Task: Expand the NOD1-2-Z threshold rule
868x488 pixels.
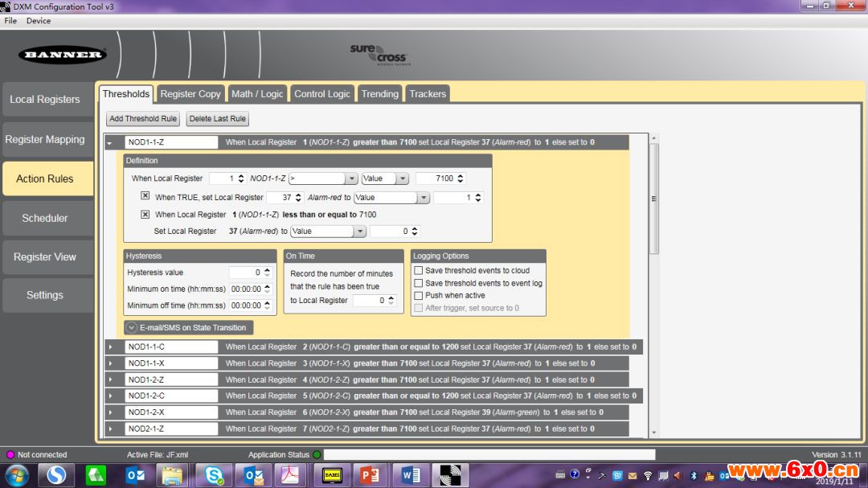Action: pos(111,380)
